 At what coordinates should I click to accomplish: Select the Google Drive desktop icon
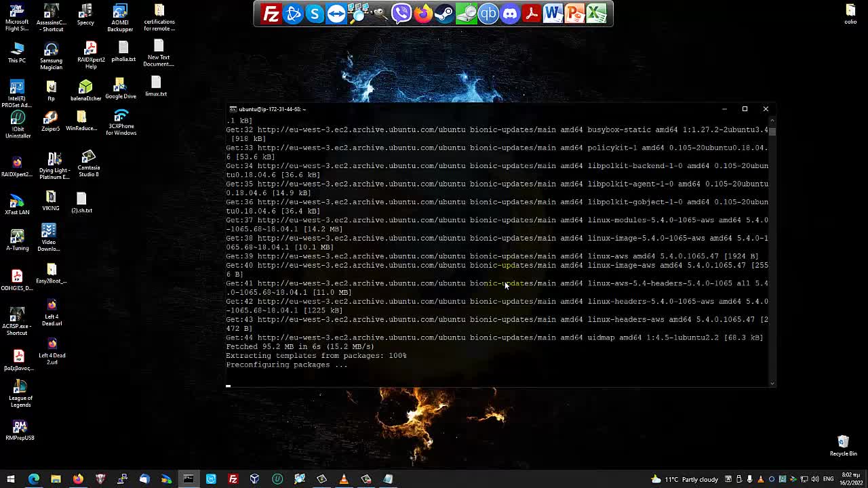(121, 89)
